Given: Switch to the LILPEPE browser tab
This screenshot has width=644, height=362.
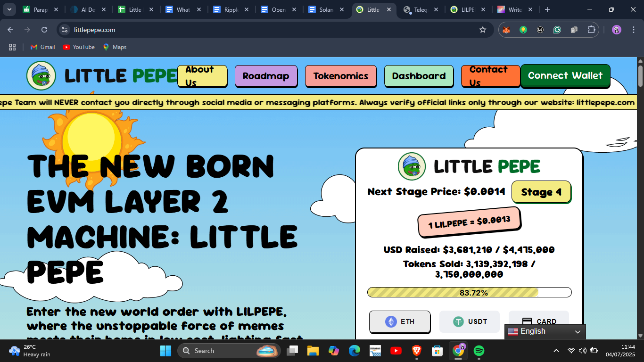Looking at the screenshot, I should [469, 9].
